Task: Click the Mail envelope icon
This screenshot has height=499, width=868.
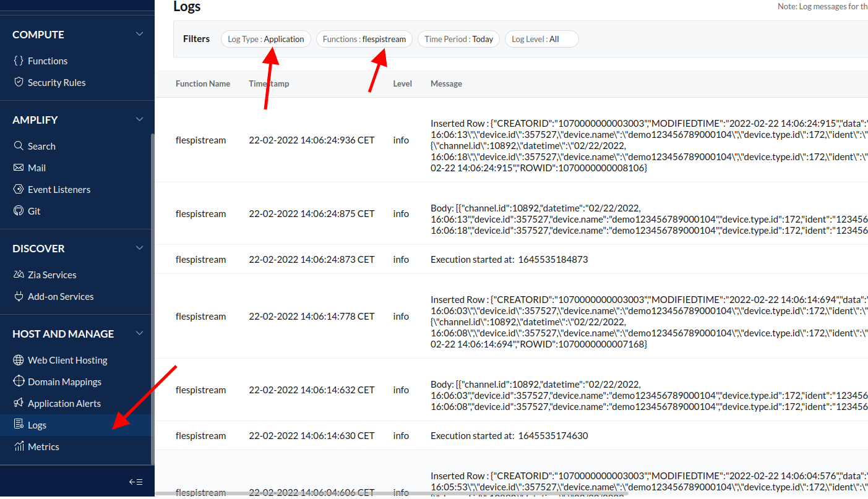Action: [x=19, y=168]
